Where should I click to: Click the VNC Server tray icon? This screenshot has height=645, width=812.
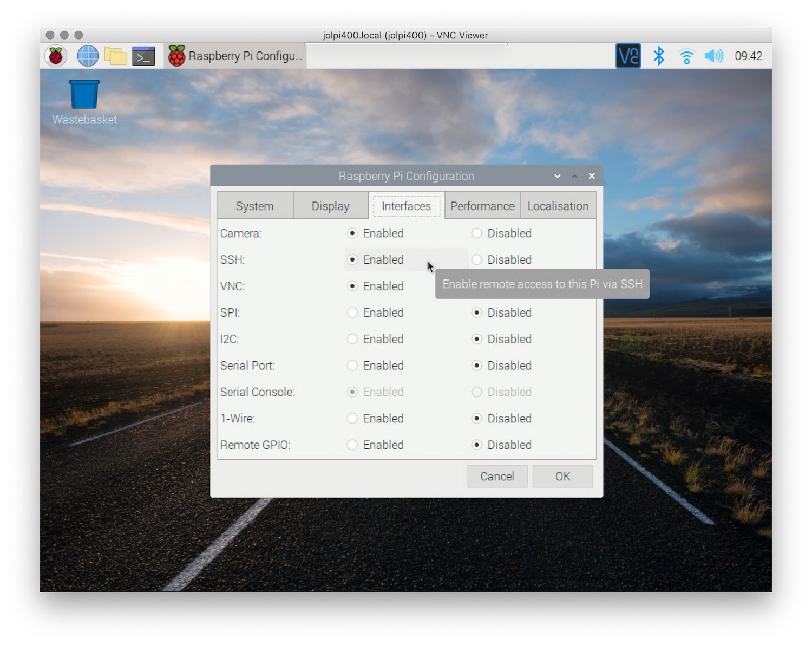pyautogui.click(x=628, y=56)
